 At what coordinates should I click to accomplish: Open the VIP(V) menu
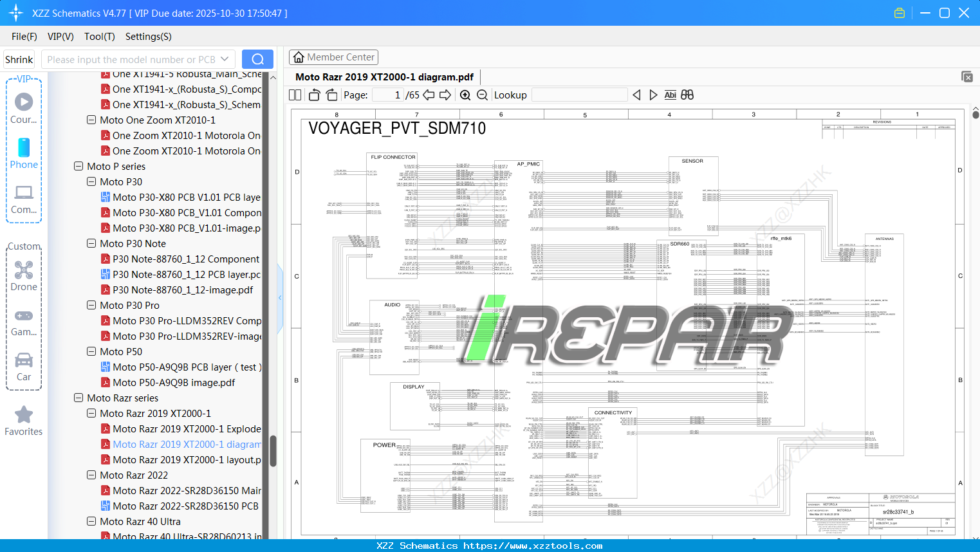tap(60, 37)
